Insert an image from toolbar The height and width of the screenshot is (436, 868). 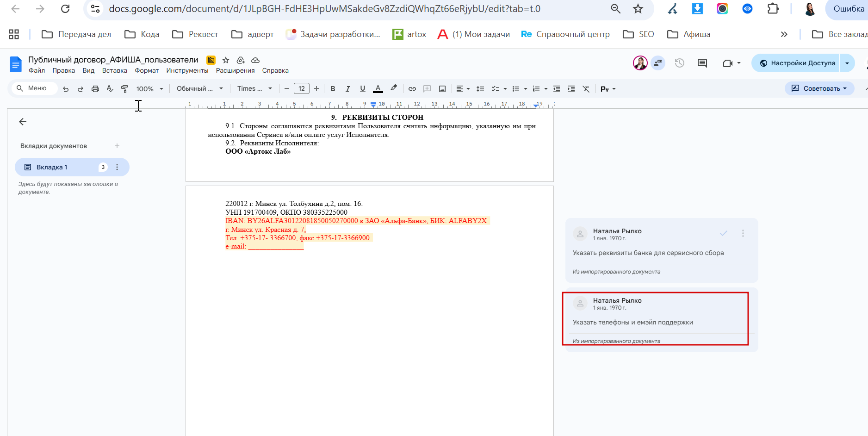pos(442,89)
